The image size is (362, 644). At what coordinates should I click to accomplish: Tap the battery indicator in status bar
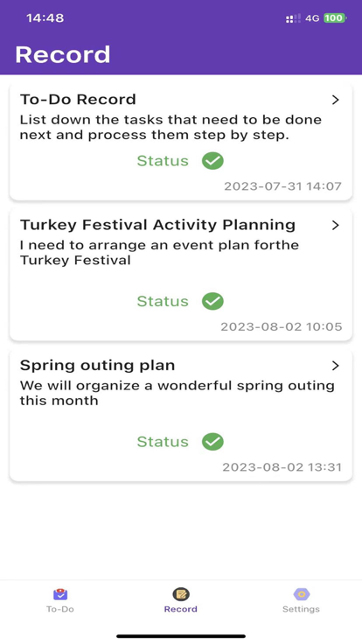[x=335, y=18]
